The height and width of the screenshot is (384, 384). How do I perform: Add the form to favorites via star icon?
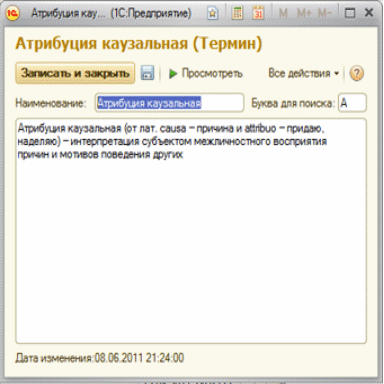click(x=213, y=13)
